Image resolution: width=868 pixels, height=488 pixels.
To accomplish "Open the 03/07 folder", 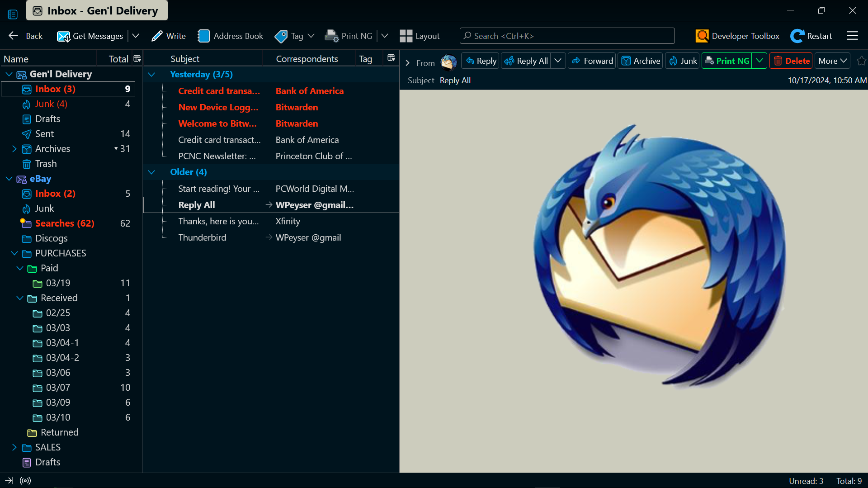I will 68,388.
